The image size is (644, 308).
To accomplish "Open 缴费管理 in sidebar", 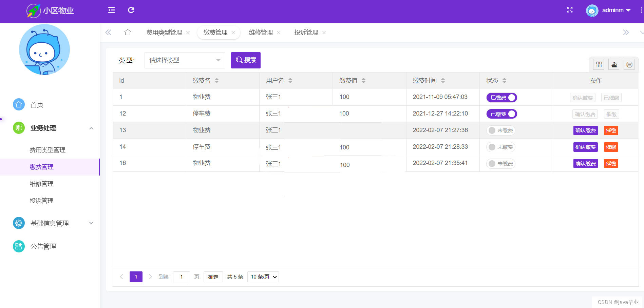I will [x=50, y=167].
